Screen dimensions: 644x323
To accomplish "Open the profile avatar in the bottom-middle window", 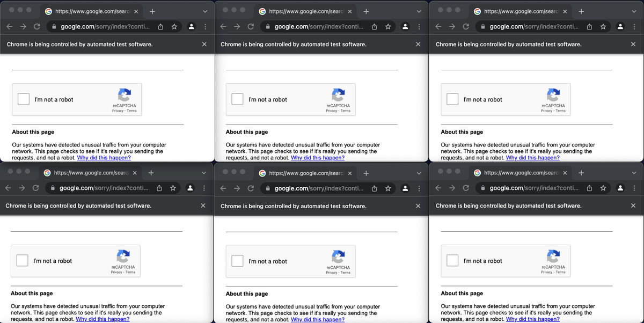I will pos(405,188).
